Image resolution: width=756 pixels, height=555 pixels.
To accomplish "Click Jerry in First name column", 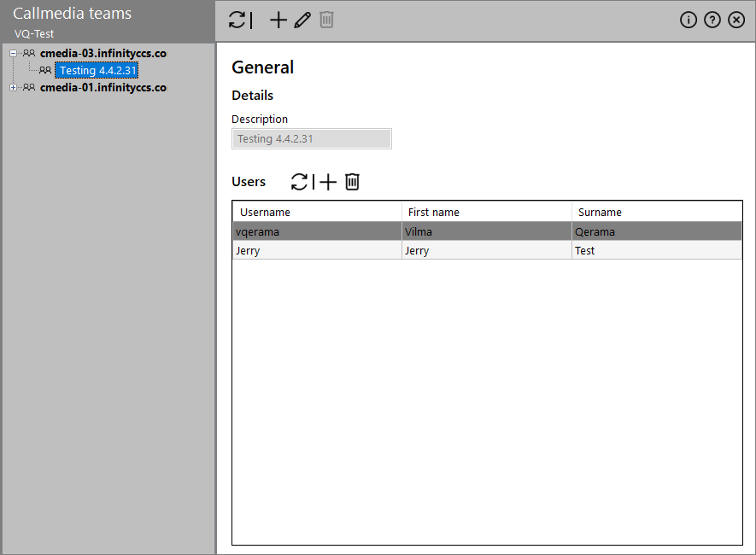I will [x=487, y=250].
